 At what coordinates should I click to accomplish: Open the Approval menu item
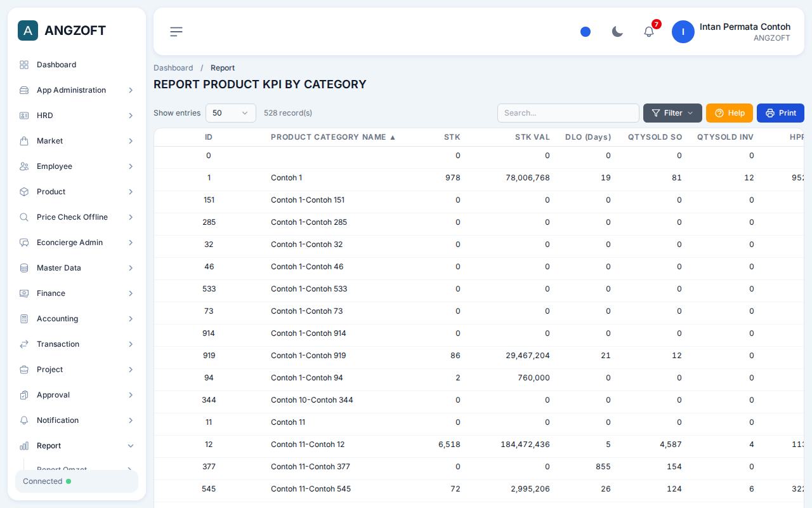(x=77, y=395)
